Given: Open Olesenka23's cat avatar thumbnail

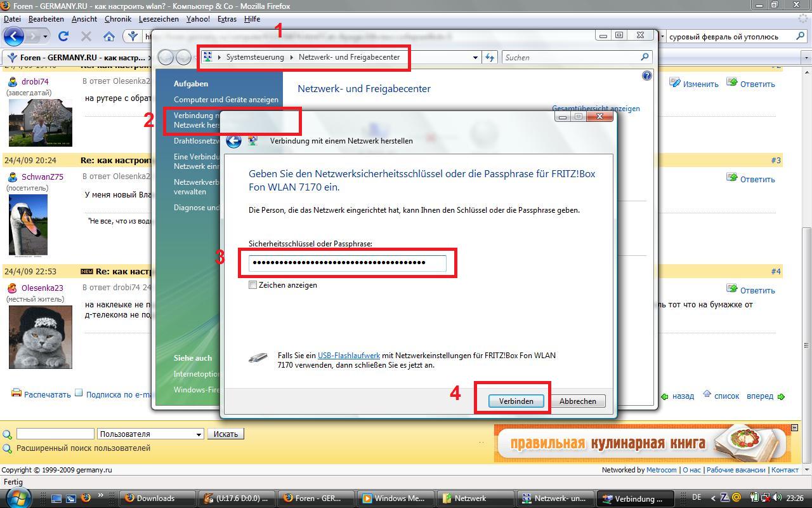Looking at the screenshot, I should [x=41, y=337].
